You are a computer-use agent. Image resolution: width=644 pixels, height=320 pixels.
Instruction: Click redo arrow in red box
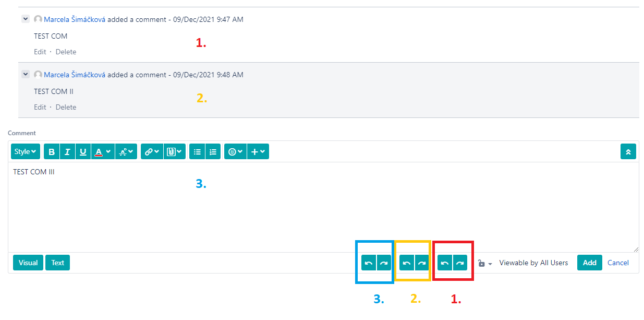click(x=460, y=263)
